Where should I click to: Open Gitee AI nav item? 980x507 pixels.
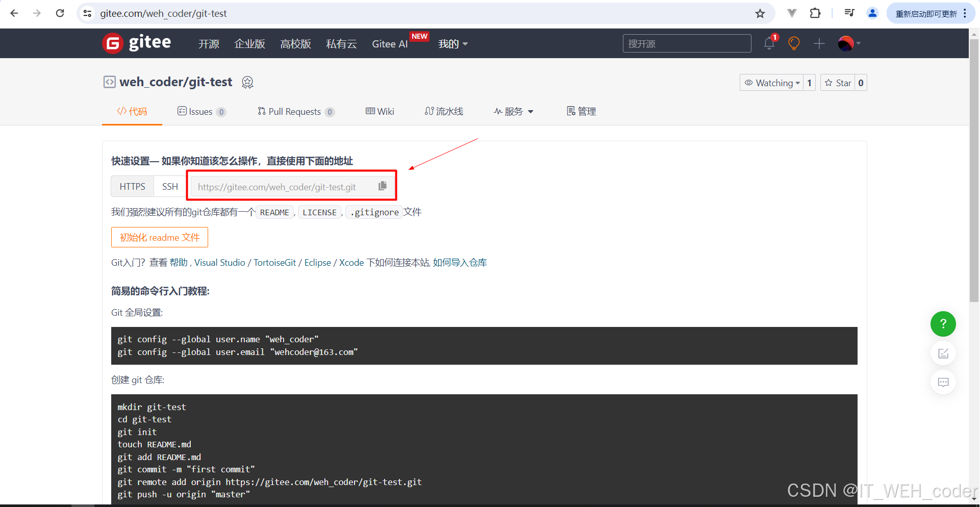point(390,44)
